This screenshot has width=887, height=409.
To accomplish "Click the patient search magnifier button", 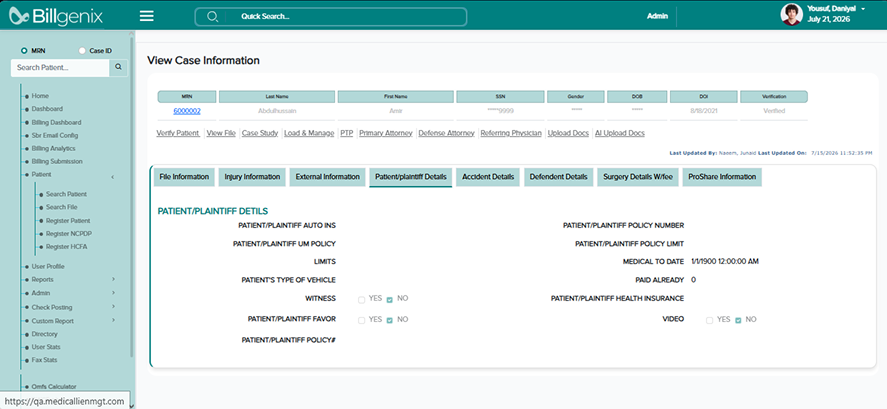I will 118,67.
